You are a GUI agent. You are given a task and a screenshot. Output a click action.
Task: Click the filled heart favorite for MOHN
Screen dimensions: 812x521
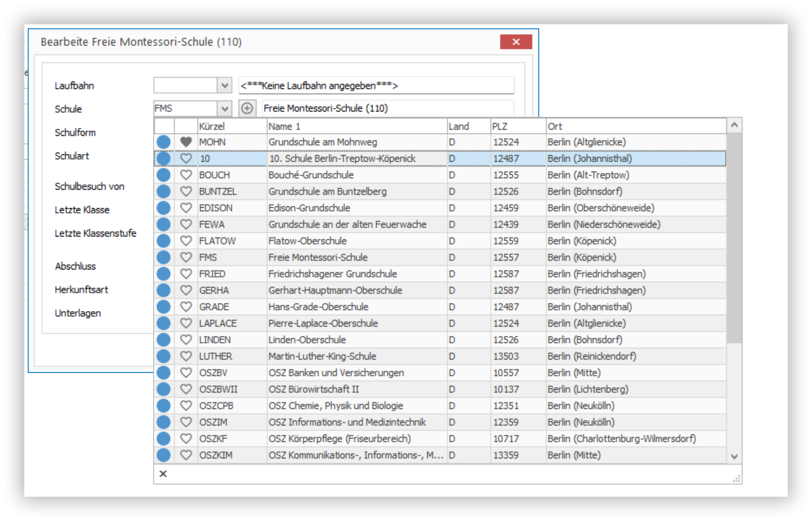tap(186, 142)
